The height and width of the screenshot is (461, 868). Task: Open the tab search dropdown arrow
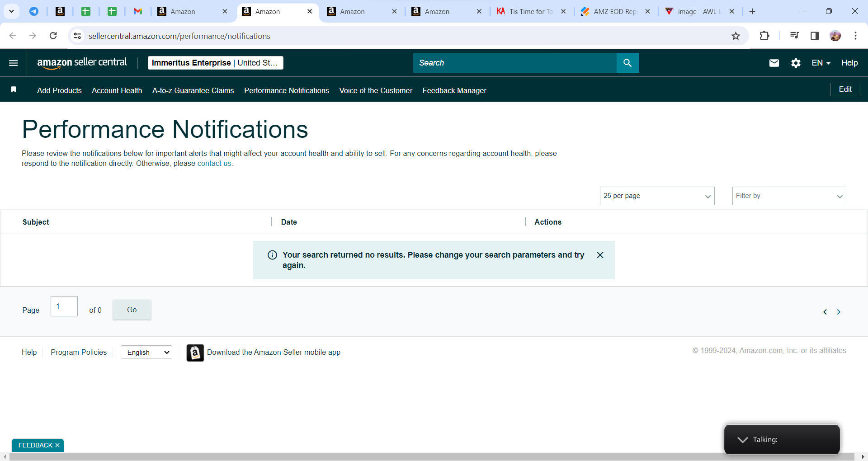[11, 11]
